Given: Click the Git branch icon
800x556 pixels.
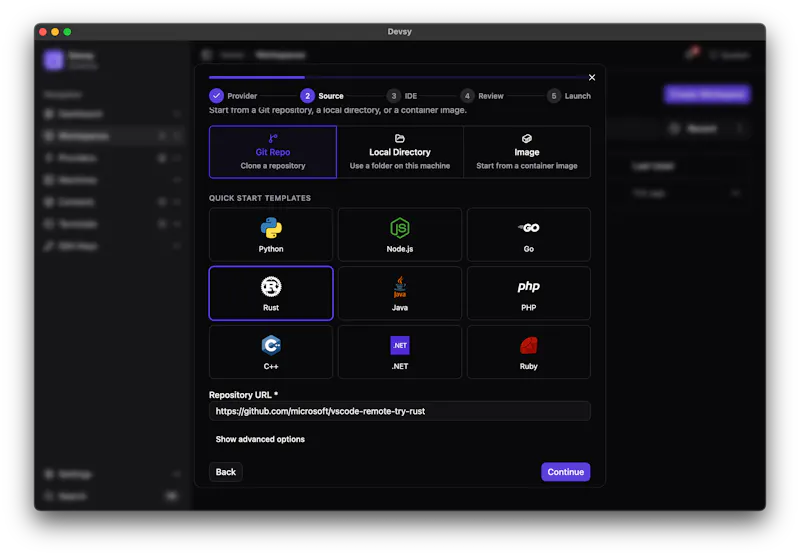Looking at the screenshot, I should click(x=273, y=138).
